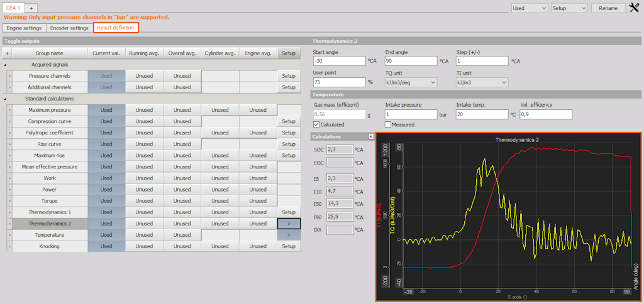Open Setup for Compression curve

289,121
